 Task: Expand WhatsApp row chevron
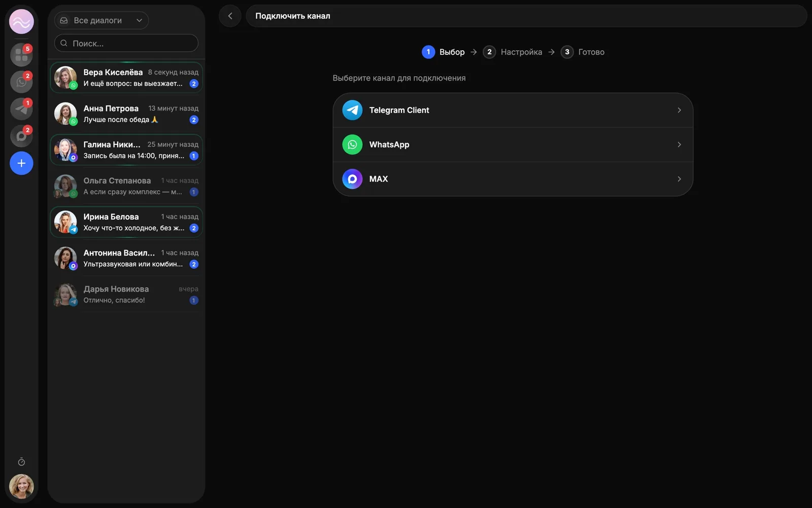[679, 145]
